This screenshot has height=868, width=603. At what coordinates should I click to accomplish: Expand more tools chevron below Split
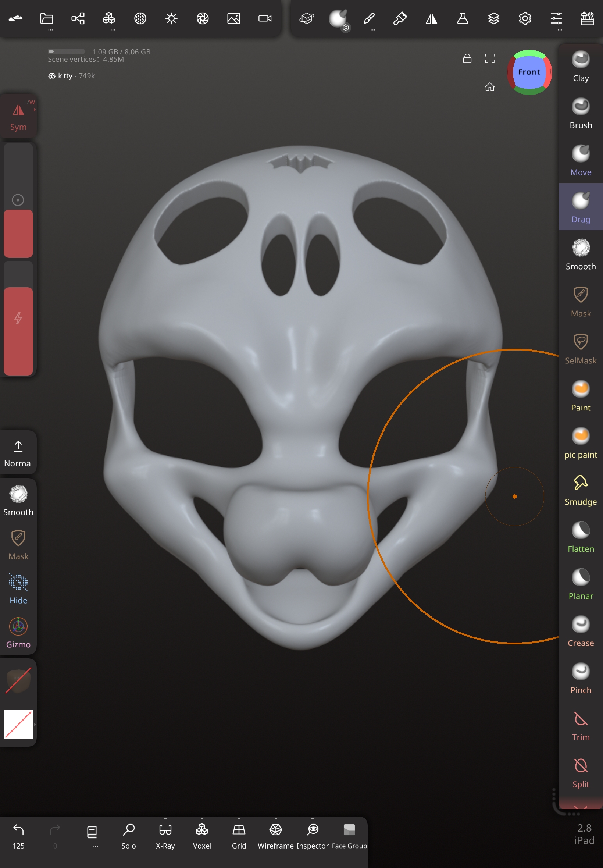580,807
